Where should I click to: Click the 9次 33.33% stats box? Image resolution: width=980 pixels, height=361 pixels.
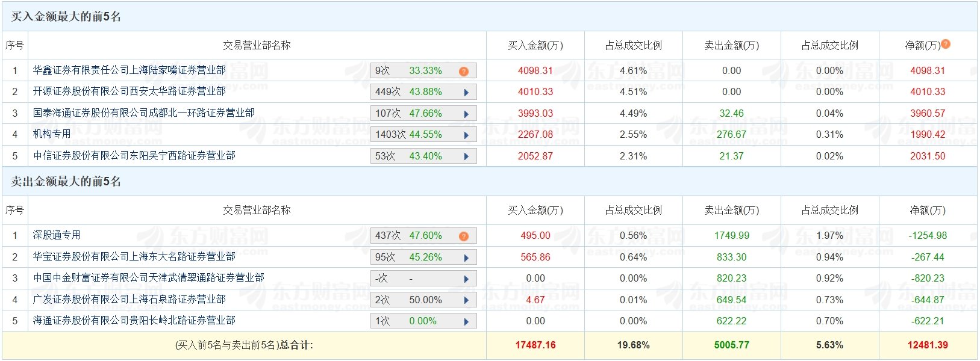click(x=423, y=71)
